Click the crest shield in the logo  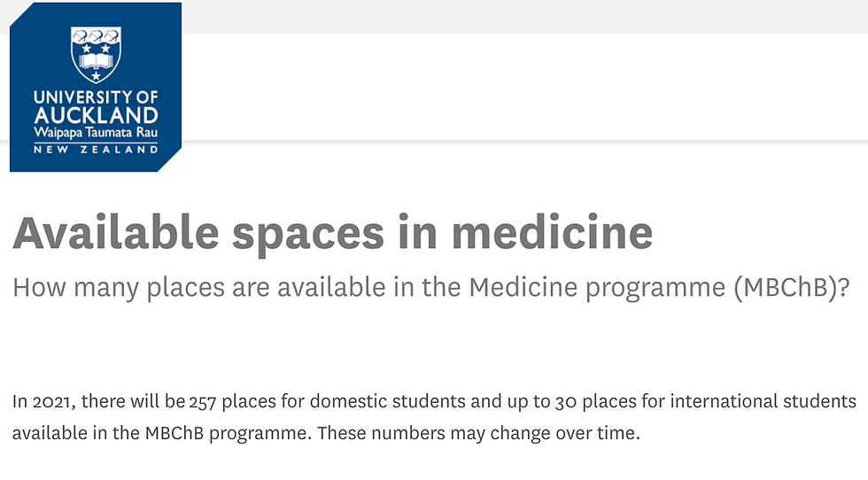[x=97, y=55]
